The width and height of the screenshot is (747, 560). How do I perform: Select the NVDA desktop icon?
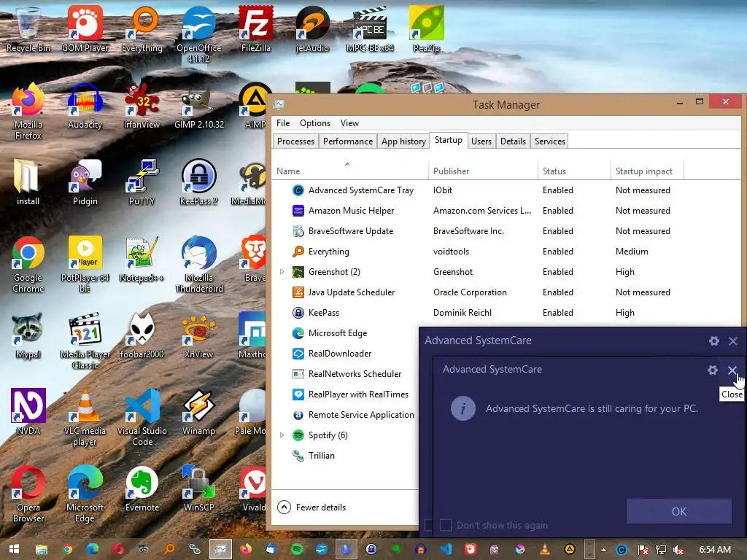28,413
